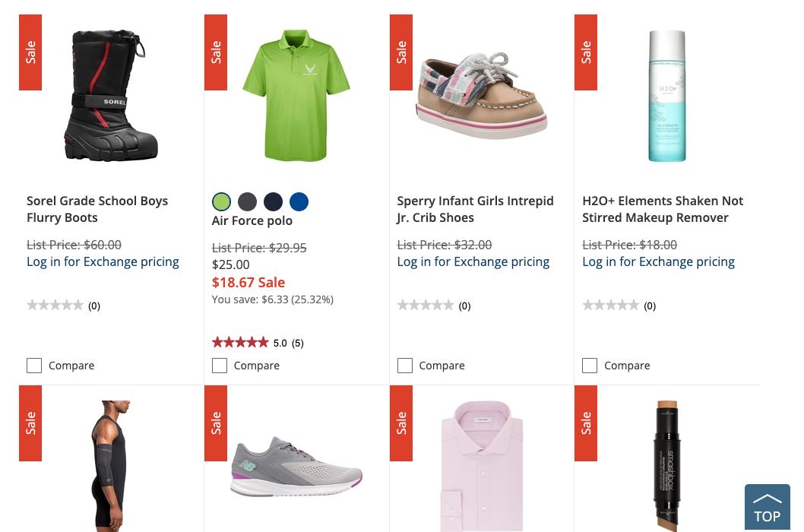Open the green Air Force polo image
This screenshot has width=804, height=532.
pyautogui.click(x=296, y=96)
